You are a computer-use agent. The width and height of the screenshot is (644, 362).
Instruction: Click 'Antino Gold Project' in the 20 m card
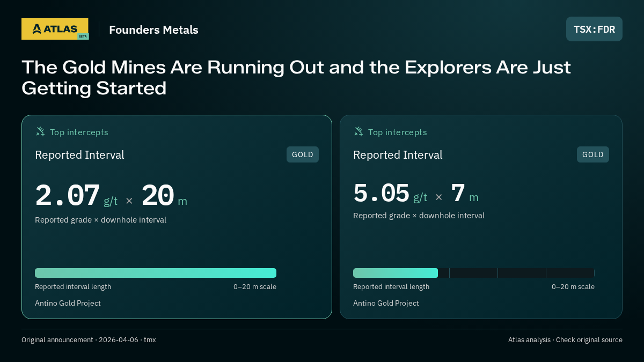click(68, 303)
